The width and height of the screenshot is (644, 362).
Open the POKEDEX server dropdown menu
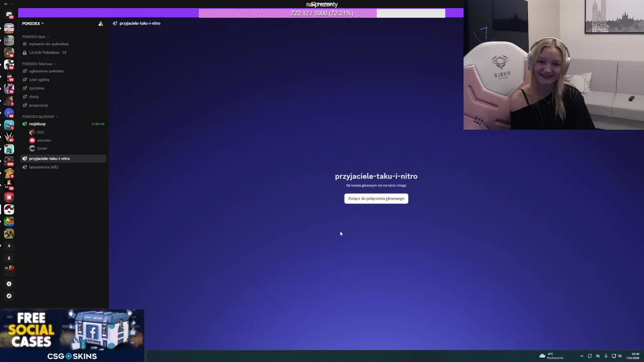click(33, 23)
